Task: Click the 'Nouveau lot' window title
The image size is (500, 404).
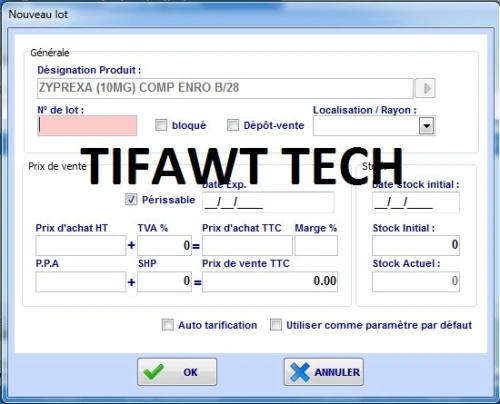Action: click(38, 14)
